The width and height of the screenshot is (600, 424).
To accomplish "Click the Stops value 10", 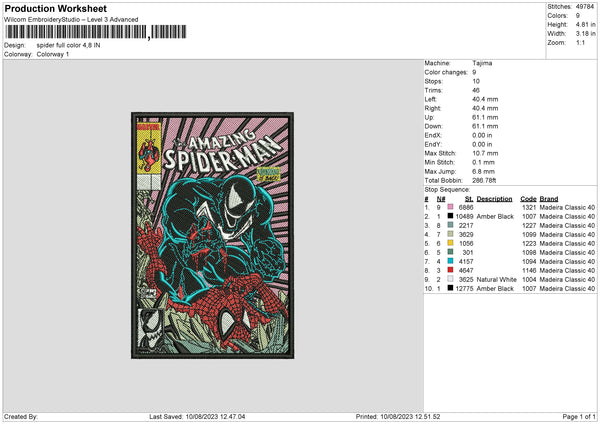I will [x=476, y=81].
